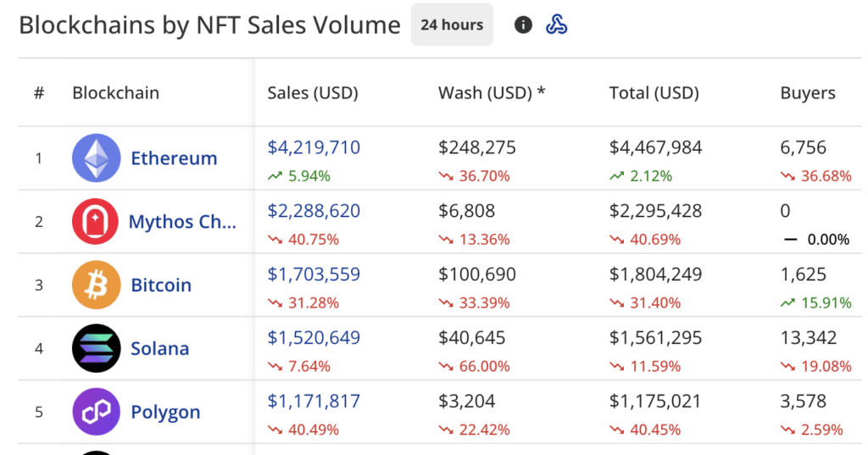The width and height of the screenshot is (868, 455).
Task: Select Solana total value $1,561,295
Action: coord(655,337)
